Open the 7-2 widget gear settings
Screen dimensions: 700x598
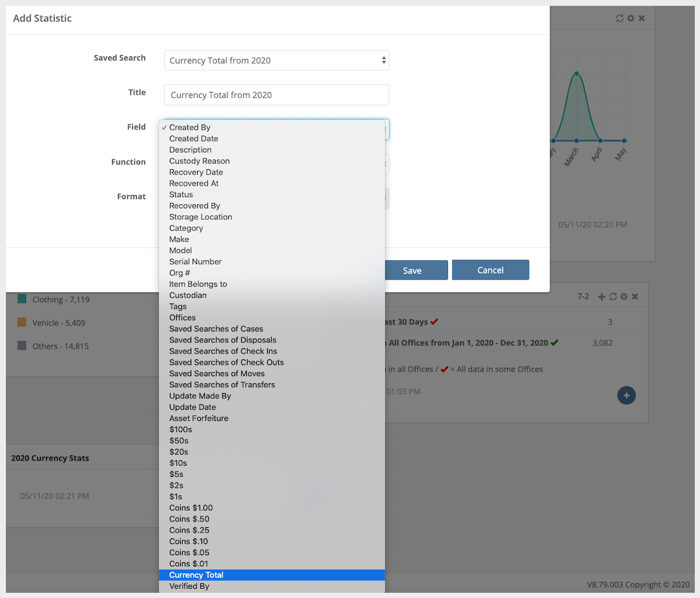pyautogui.click(x=624, y=296)
